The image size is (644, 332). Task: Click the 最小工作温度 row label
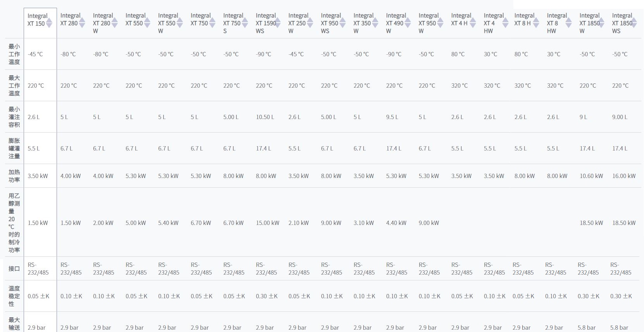[x=14, y=54]
